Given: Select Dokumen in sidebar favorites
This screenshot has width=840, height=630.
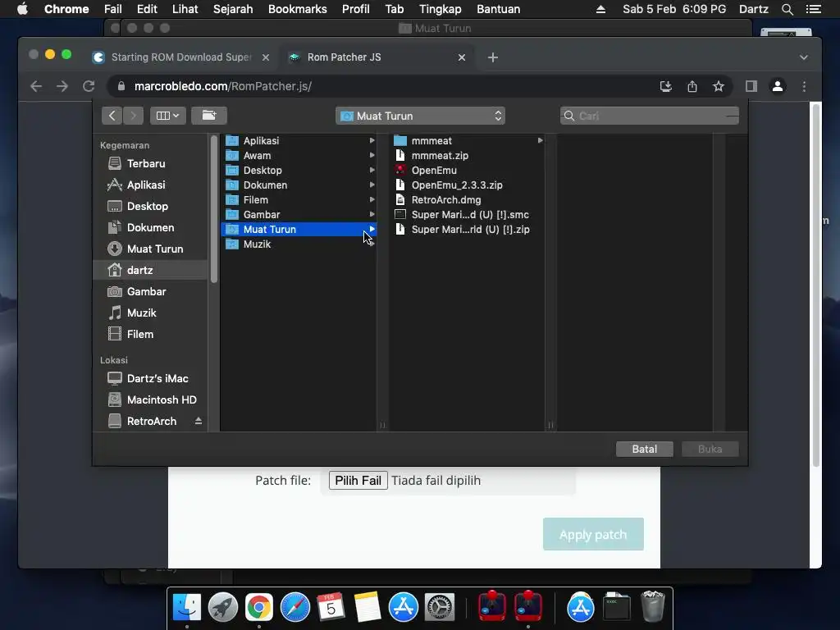Looking at the screenshot, I should click(150, 228).
